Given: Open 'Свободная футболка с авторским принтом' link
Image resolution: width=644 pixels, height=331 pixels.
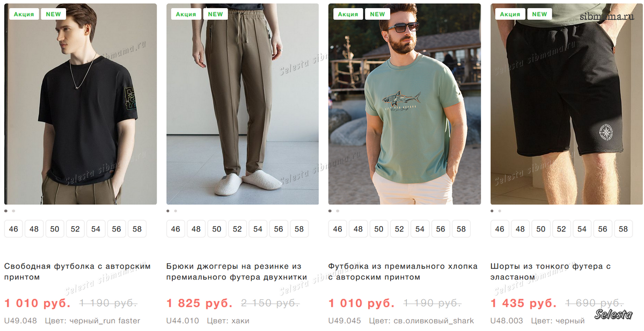Looking at the screenshot, I should point(77,271).
